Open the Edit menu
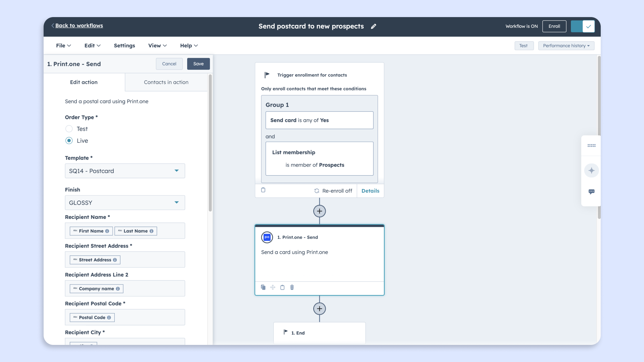The width and height of the screenshot is (644, 362). (92, 46)
